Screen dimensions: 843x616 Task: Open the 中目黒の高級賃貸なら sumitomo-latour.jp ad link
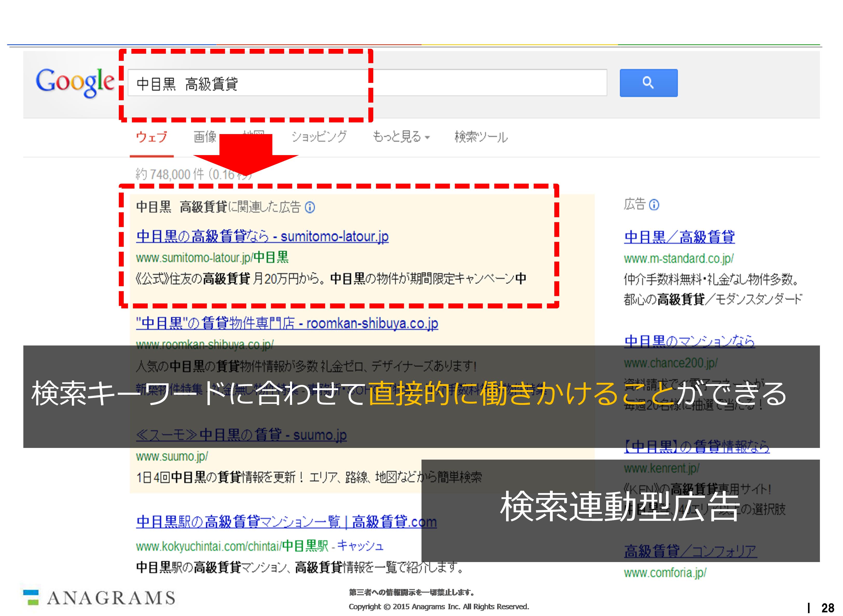(x=262, y=236)
